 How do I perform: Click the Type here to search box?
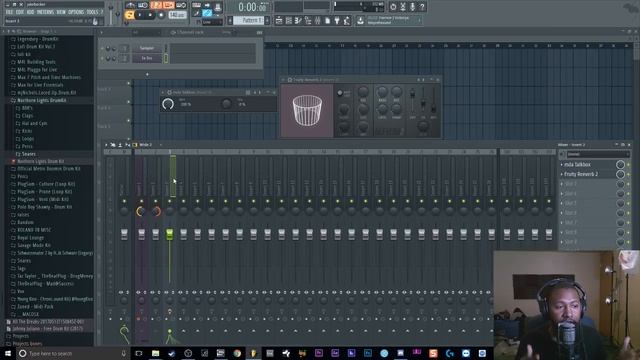pyautogui.click(x=72, y=353)
